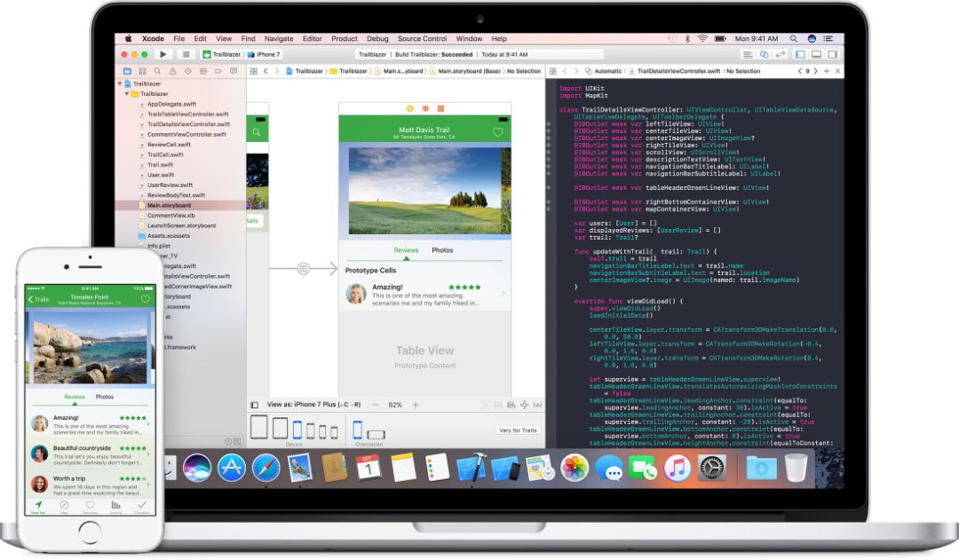The width and height of the screenshot is (959, 560).
Task: Open the Align constraints tool
Action: tap(511, 405)
